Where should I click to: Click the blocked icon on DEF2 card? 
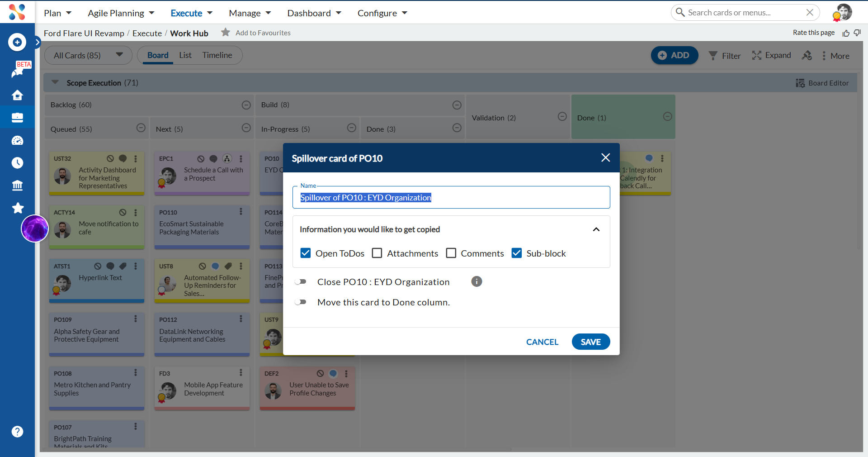pyautogui.click(x=320, y=374)
